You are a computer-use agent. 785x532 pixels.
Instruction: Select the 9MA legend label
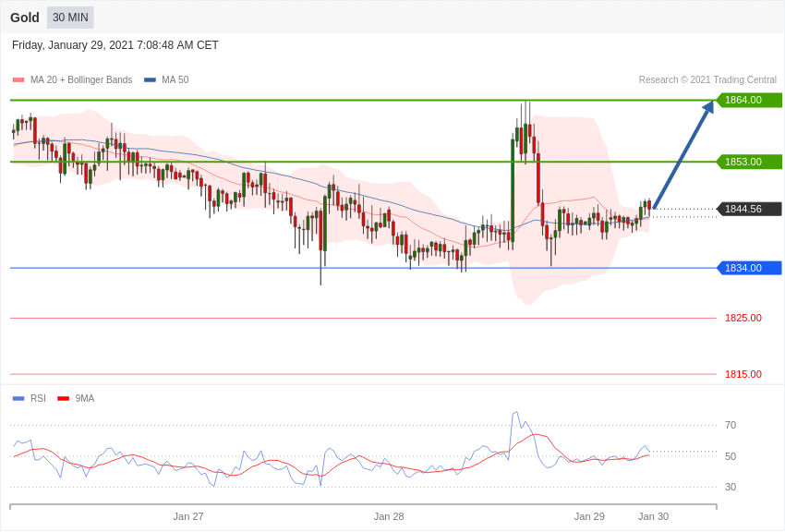point(85,399)
